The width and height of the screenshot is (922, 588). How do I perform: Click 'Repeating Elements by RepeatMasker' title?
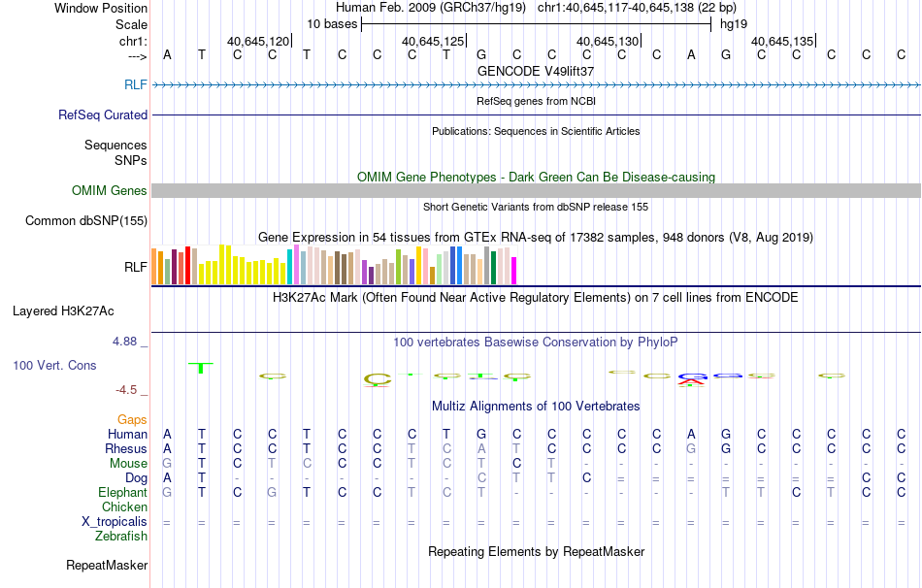coord(536,552)
